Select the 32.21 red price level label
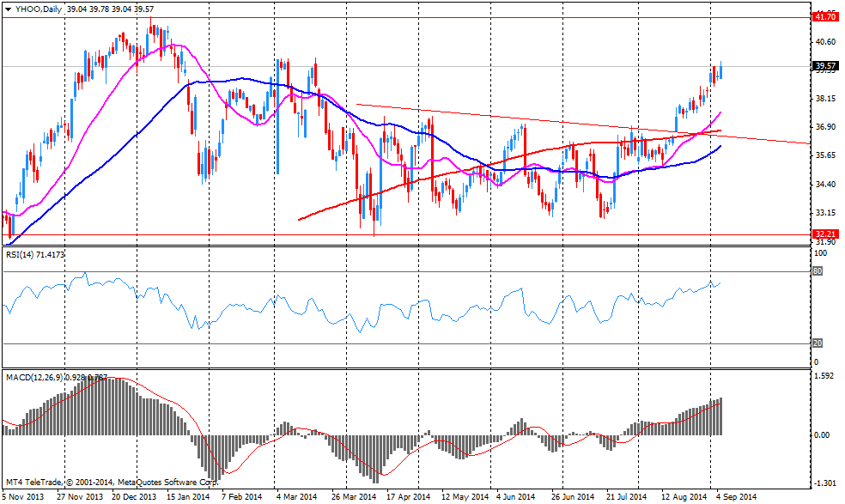The image size is (845, 504). click(x=825, y=234)
